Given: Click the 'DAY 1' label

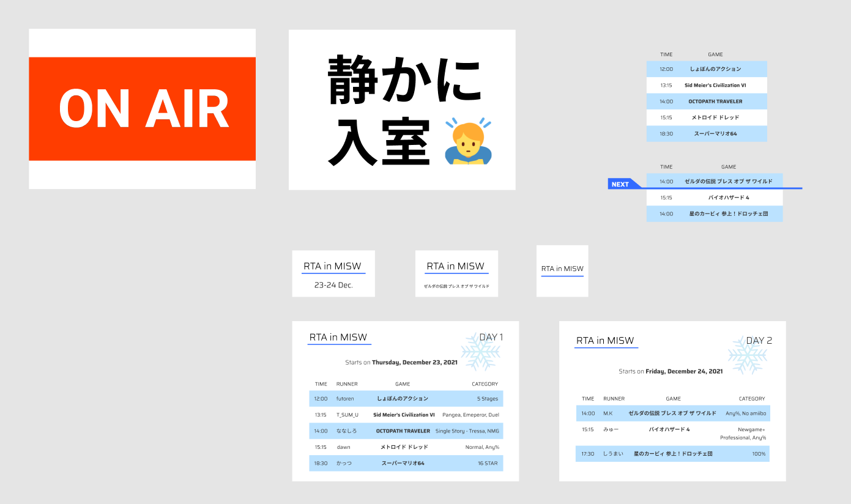Looking at the screenshot, I should pos(491,337).
